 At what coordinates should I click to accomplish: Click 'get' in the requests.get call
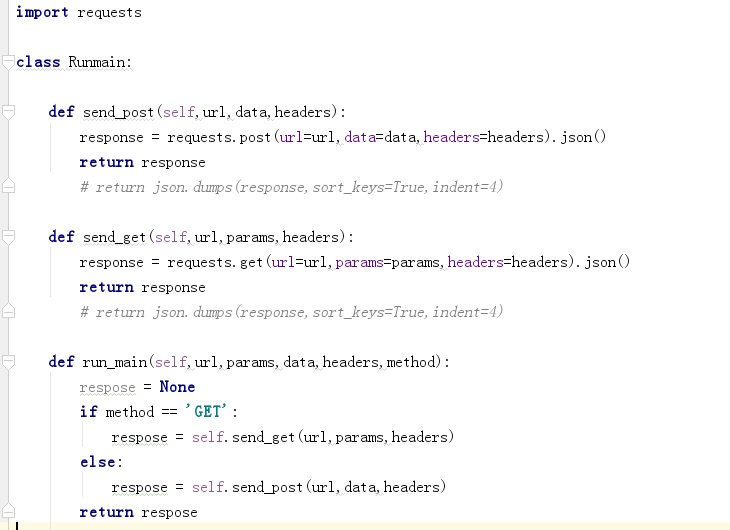point(251,263)
